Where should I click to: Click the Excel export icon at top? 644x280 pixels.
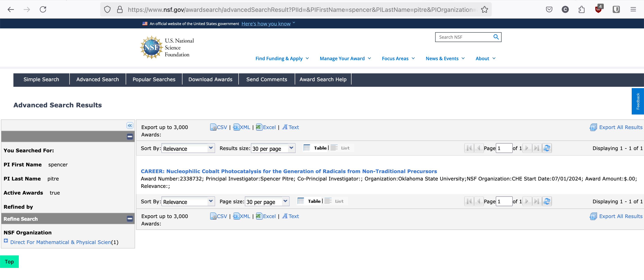tap(259, 127)
